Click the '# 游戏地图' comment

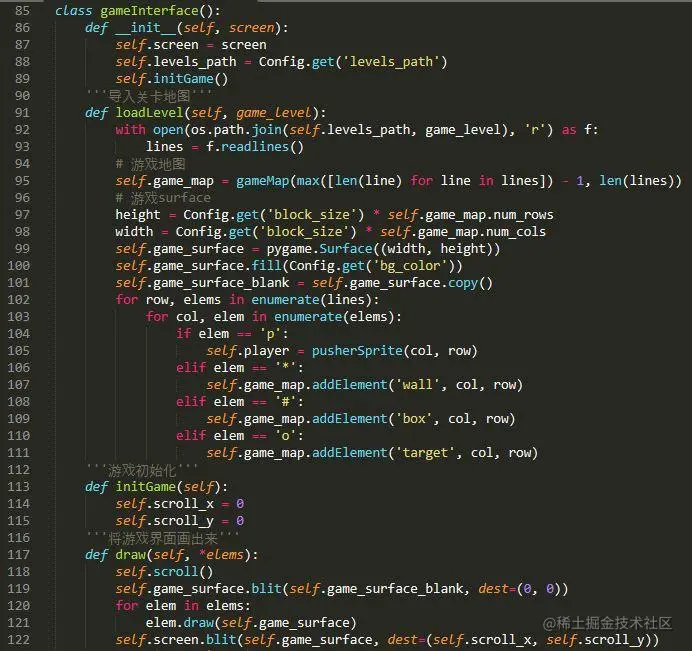click(150, 164)
